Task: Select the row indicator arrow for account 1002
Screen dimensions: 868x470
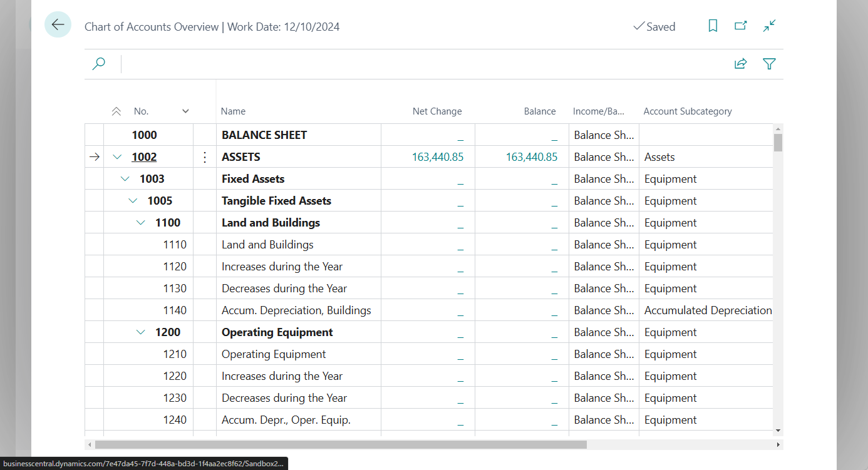Action: pos(93,156)
